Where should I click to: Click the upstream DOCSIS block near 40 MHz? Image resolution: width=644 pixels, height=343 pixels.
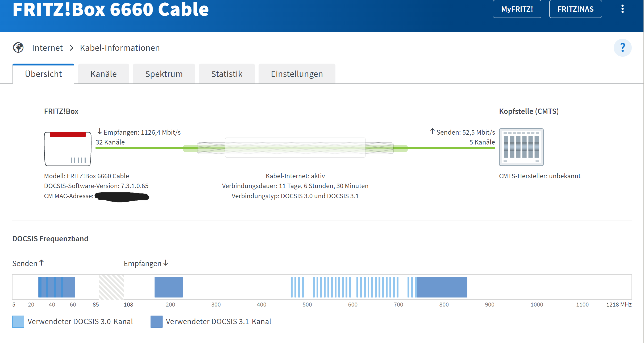pos(57,287)
